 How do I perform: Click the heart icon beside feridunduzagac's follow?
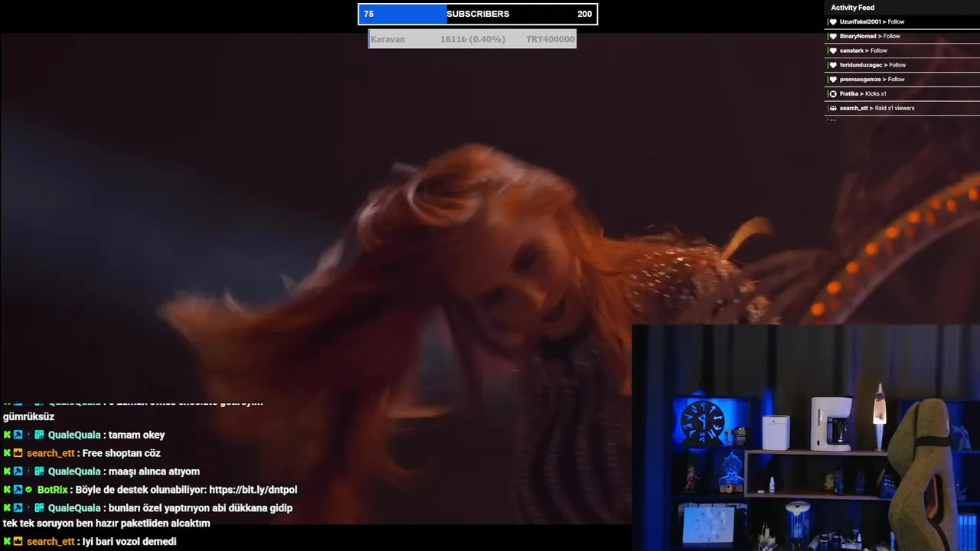[x=833, y=65]
